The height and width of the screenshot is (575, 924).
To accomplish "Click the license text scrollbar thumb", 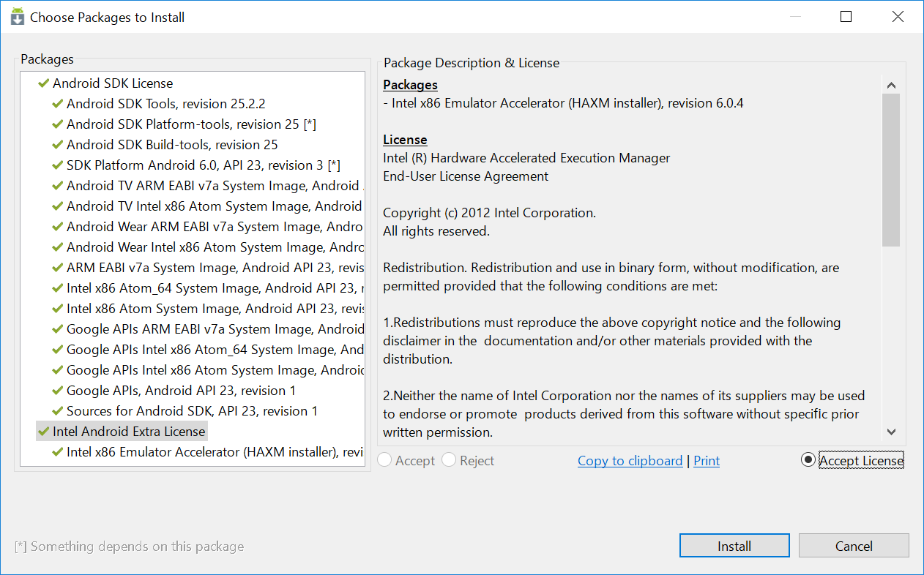I will [891, 170].
